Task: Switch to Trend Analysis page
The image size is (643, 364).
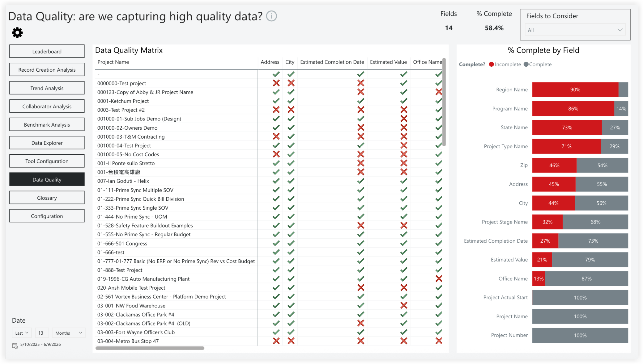Action: tap(47, 88)
